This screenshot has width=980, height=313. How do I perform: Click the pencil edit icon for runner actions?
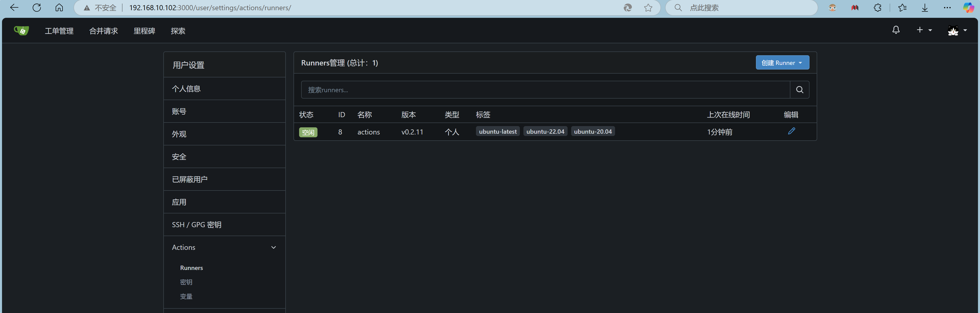(x=791, y=131)
